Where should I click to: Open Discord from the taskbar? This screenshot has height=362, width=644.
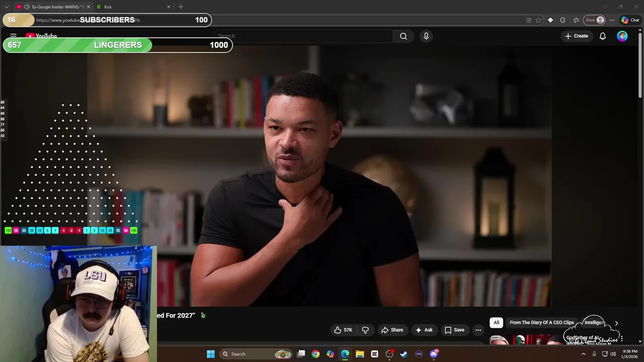434,354
